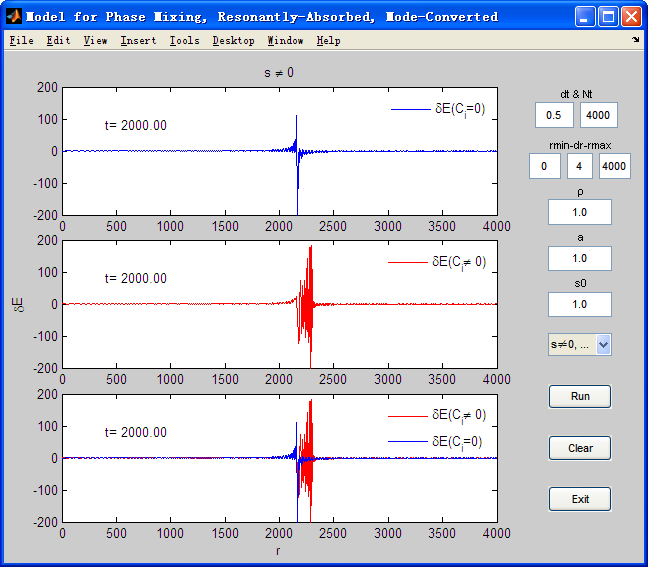Viewport: 648px width, 567px height.
Task: Open the Help menu
Action: (329, 40)
